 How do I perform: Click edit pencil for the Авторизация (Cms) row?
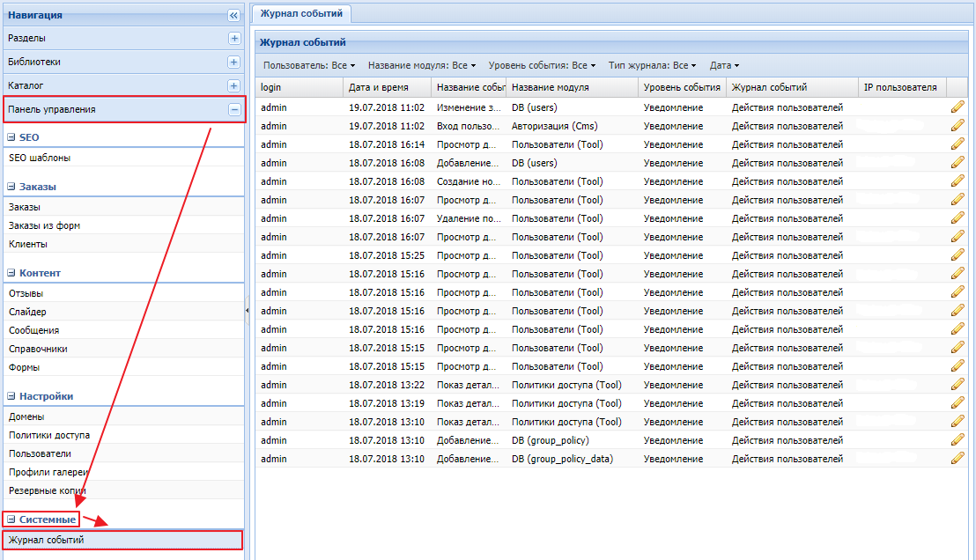tap(958, 126)
